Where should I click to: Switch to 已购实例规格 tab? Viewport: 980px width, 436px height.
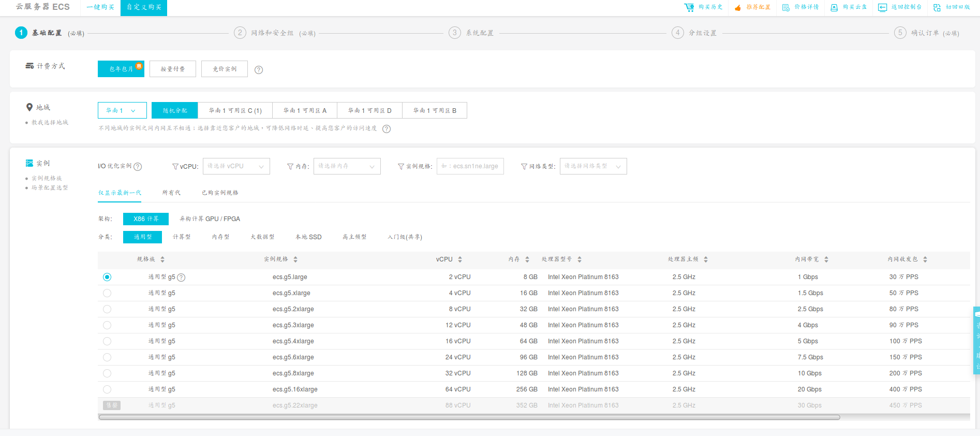coord(220,193)
